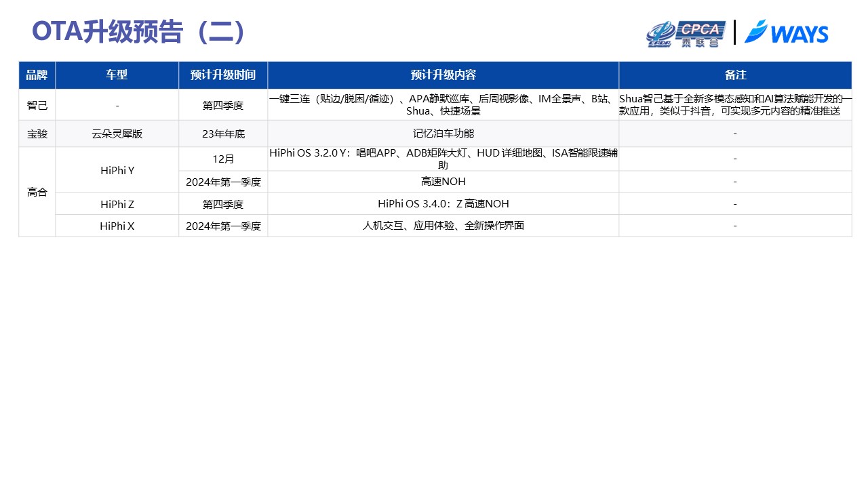This screenshot has height=488, width=868.
Task: Select the 12月 time cell
Action: click(223, 159)
